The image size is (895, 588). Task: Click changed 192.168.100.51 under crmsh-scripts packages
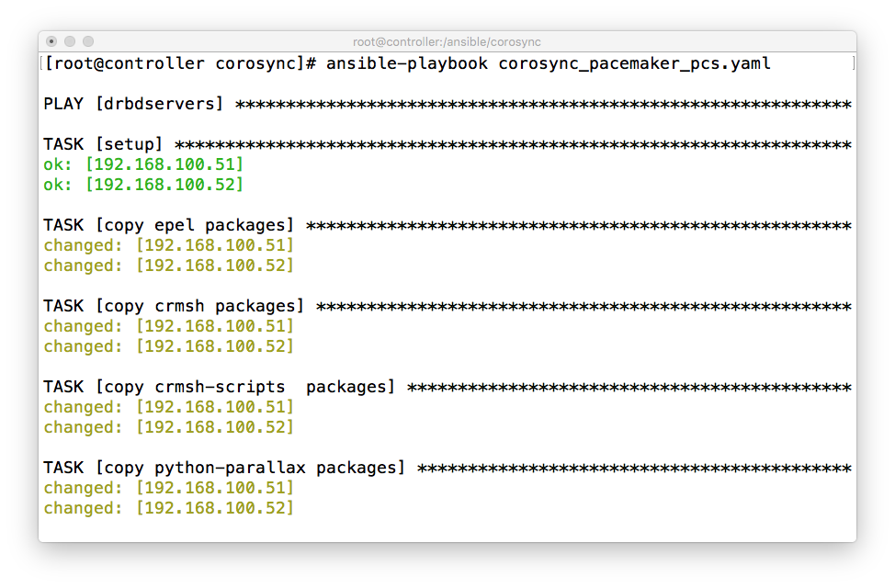point(169,407)
